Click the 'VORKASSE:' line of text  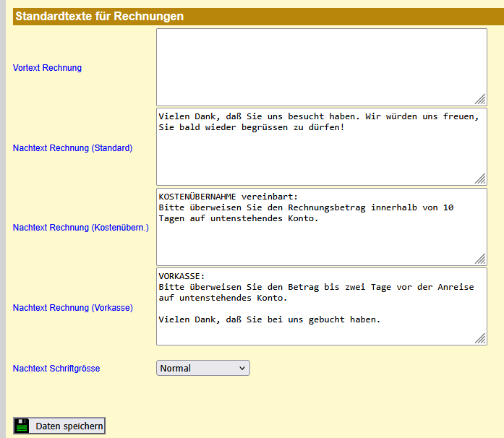(181, 276)
